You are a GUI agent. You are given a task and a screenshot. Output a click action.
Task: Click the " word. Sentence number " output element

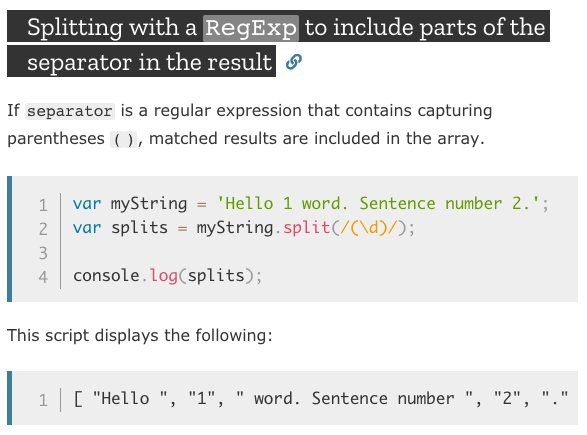tap(355, 398)
